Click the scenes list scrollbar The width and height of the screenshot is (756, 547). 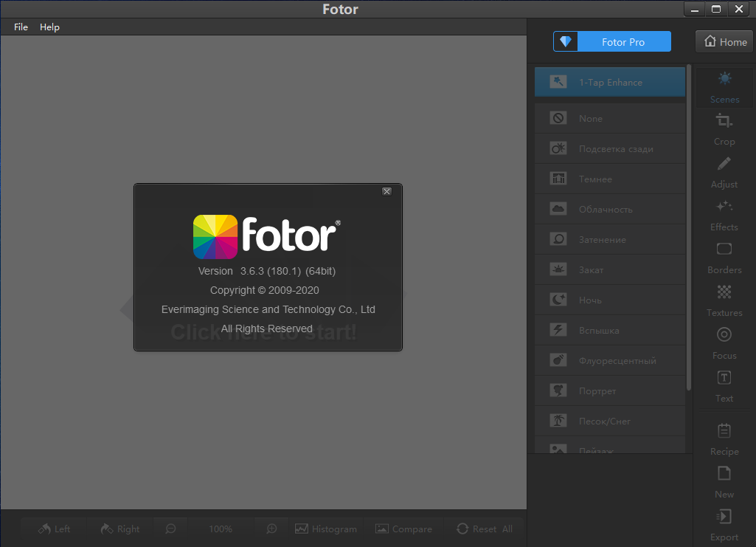pyautogui.click(x=689, y=227)
